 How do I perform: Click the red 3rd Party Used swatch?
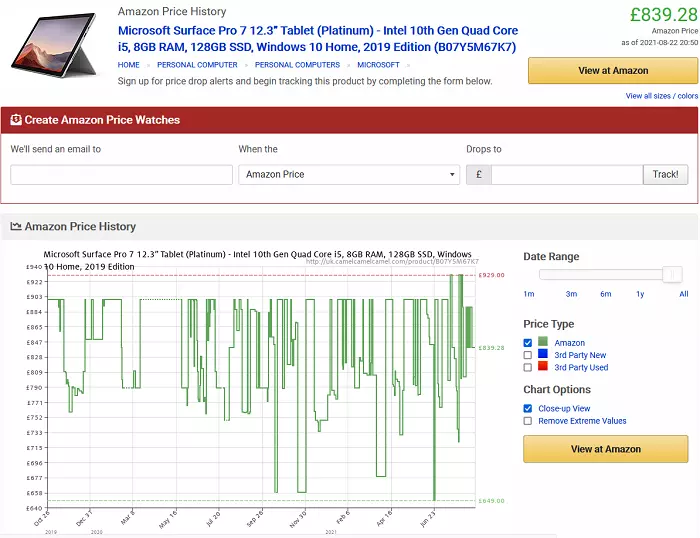(543, 366)
